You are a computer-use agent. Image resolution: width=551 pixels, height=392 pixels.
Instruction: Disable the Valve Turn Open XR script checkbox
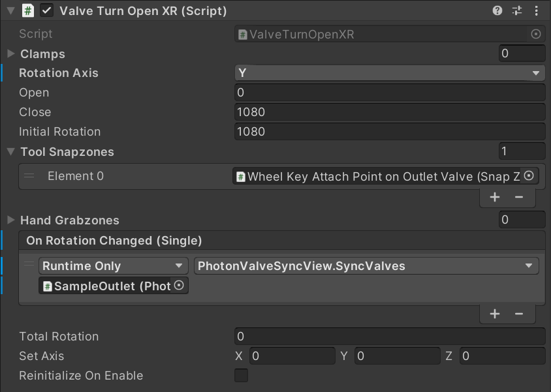pos(46,10)
